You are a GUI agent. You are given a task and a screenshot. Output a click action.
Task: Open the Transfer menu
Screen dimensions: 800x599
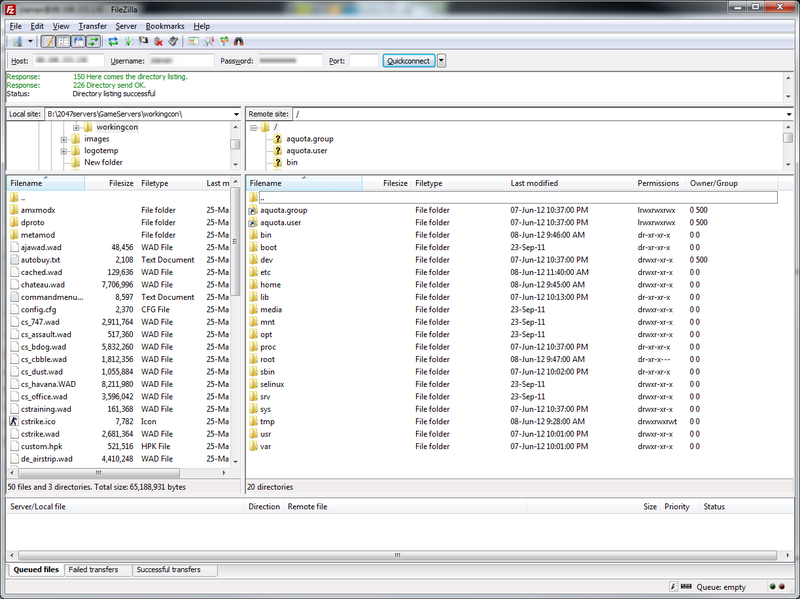coord(92,26)
